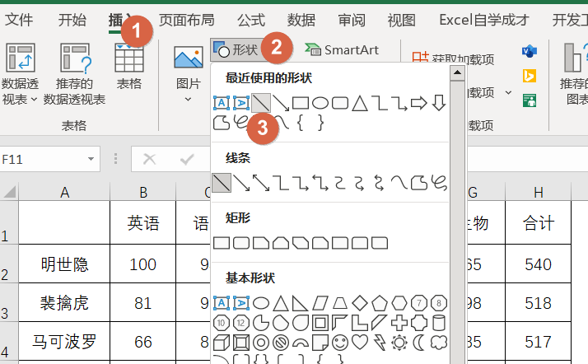Pick the lightning bolt shape
The image size is (588, 364).
coord(380,343)
